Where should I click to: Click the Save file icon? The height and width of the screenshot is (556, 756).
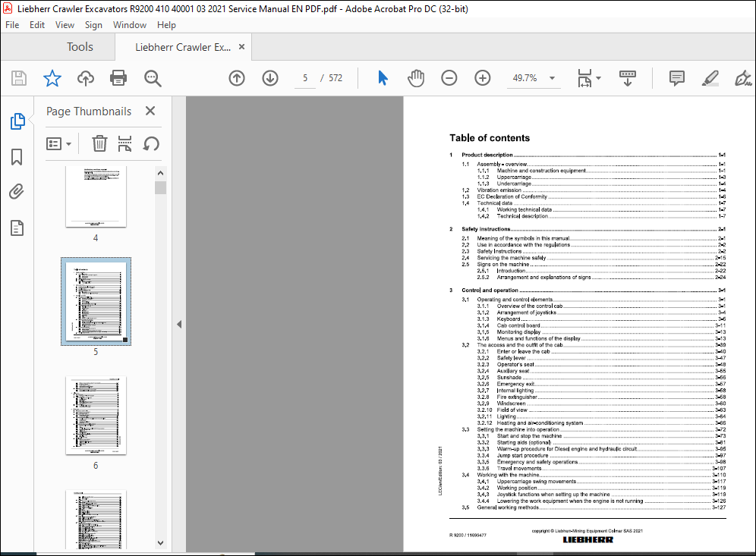(x=19, y=78)
